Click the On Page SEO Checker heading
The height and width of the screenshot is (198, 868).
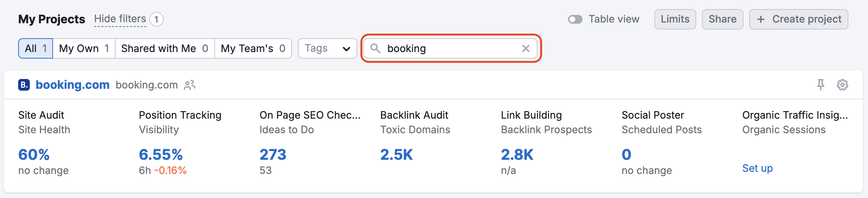(310, 115)
